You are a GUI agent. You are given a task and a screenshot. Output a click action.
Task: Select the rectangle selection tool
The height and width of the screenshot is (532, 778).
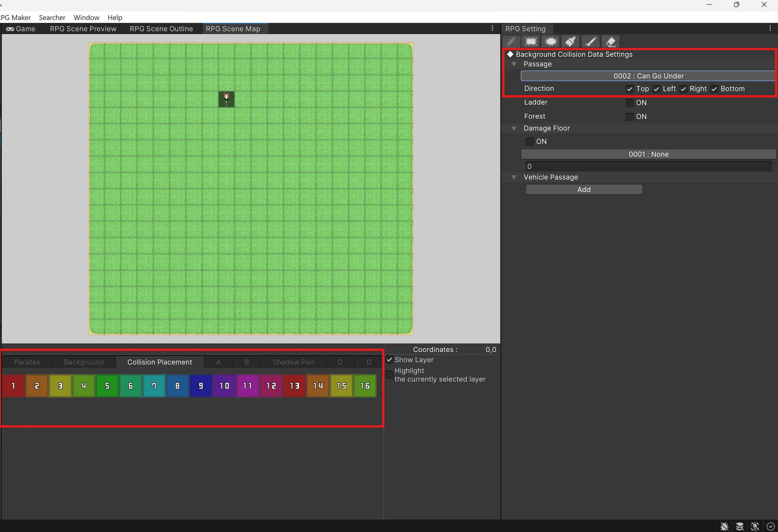click(x=531, y=42)
